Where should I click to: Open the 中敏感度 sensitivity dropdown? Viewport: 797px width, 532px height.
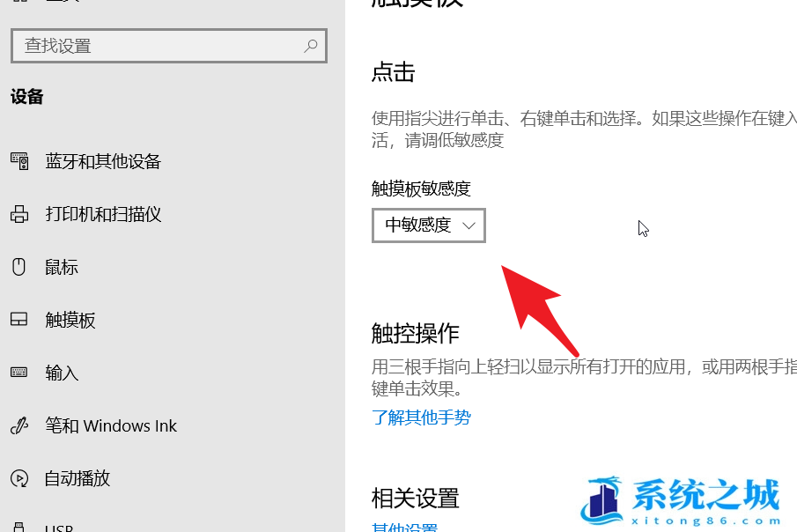(x=429, y=225)
